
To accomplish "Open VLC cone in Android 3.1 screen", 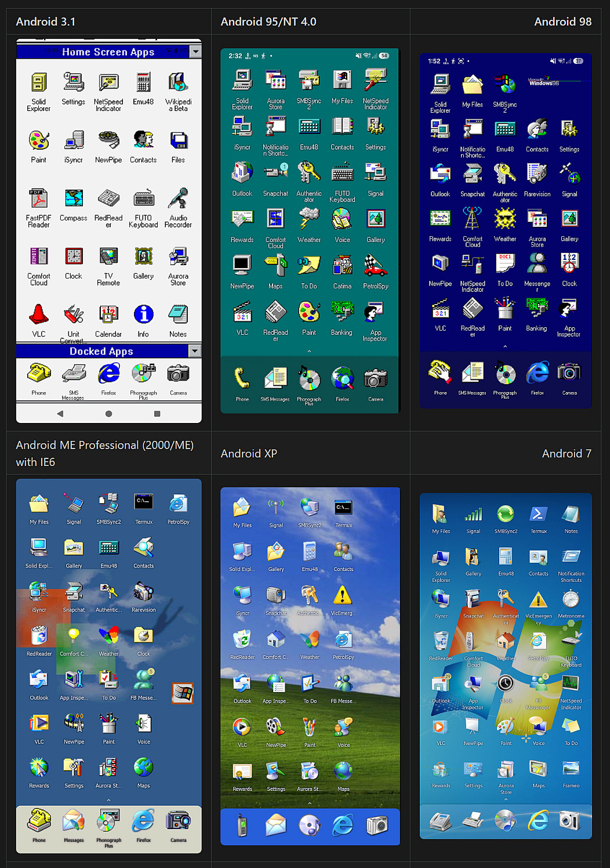I will click(x=39, y=314).
